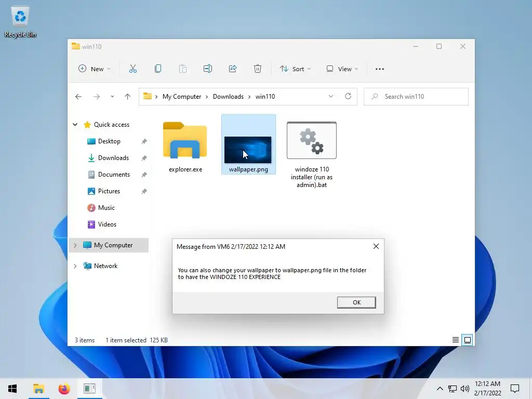Open Documents in Quick access
Viewport: 532px width, 399px height.
coord(114,175)
